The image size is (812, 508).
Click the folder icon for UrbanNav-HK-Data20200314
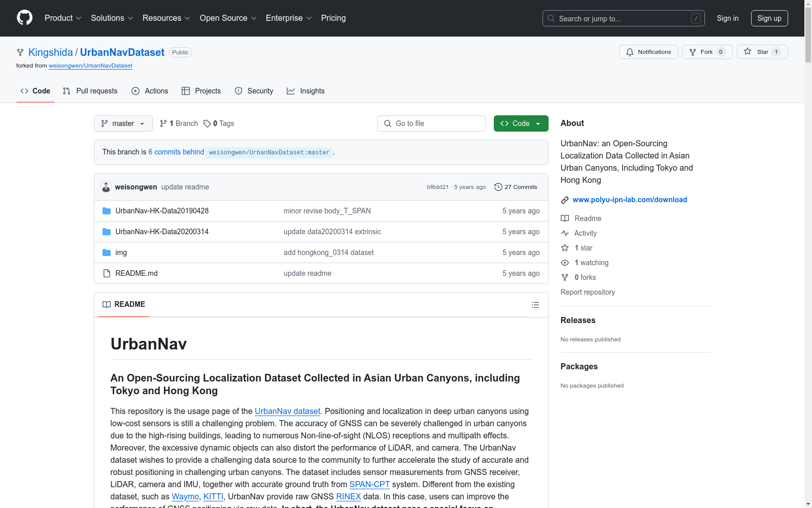coord(107,232)
